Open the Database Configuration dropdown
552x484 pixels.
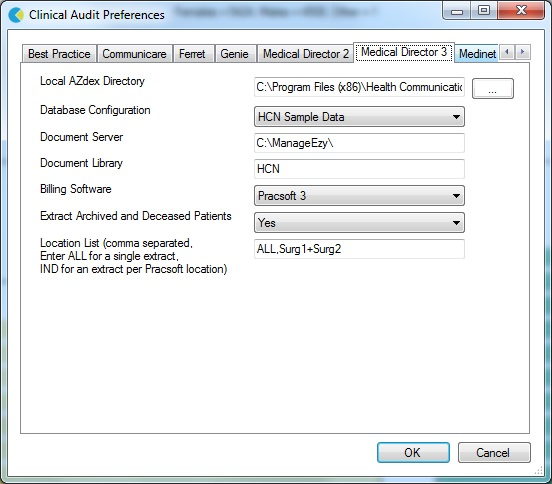[359, 117]
